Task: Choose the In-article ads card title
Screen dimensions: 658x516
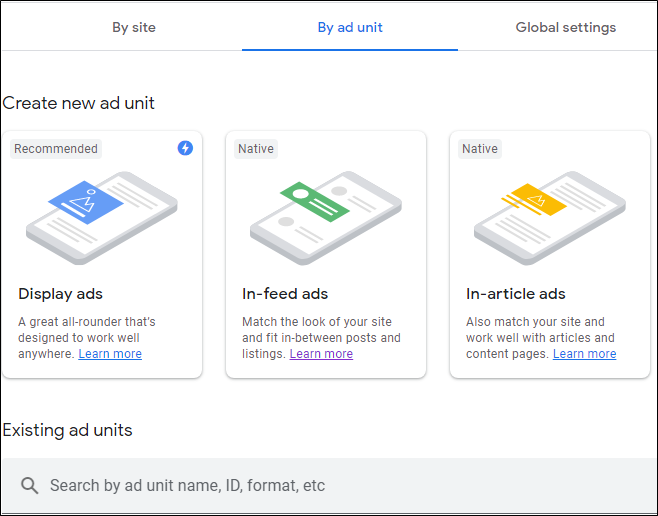Action: pyautogui.click(x=516, y=294)
